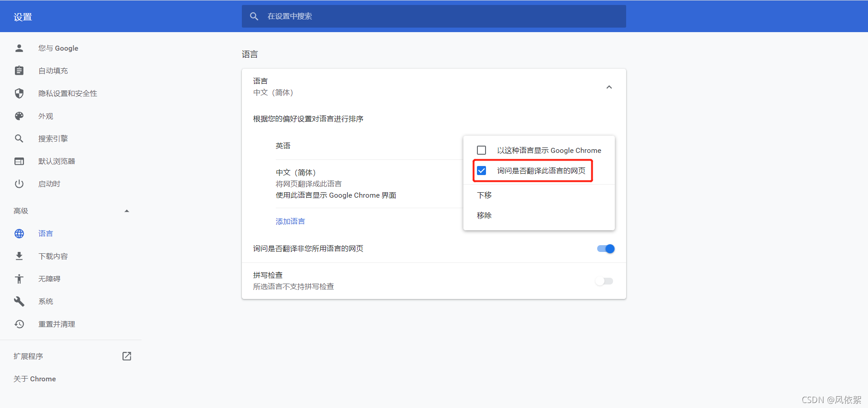The image size is (868, 408).
Task: Click 将网页翻译成此语言 text
Action: click(x=309, y=184)
